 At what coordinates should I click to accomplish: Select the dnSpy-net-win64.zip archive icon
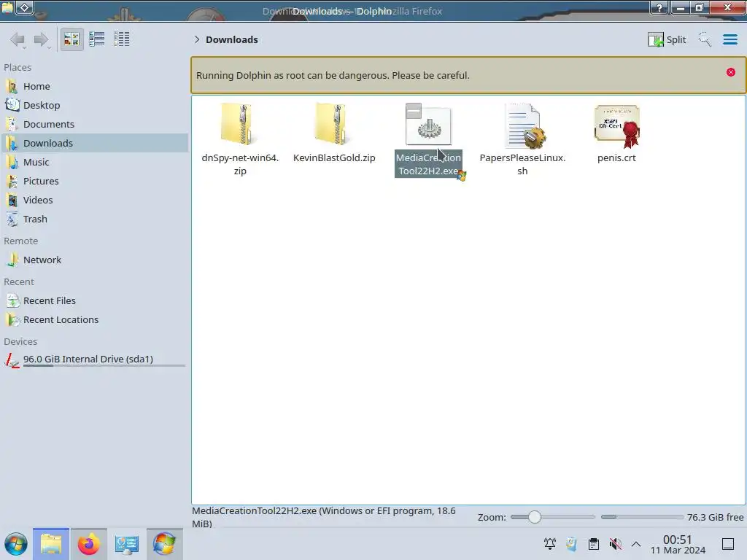coord(239,125)
